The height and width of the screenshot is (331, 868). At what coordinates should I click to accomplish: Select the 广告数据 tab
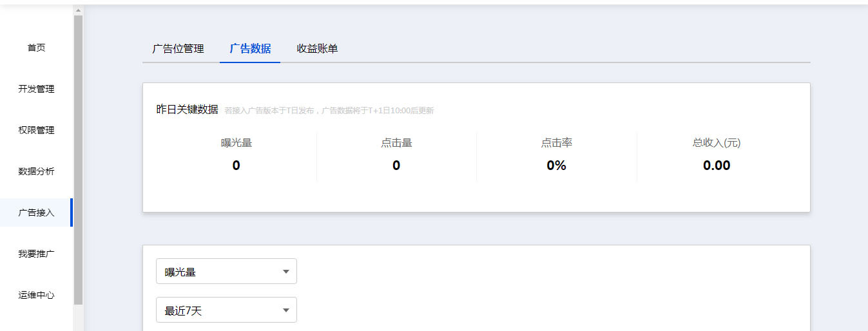pos(250,49)
